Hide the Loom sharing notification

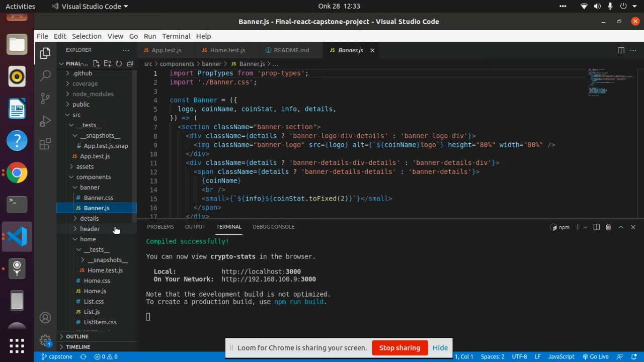[x=440, y=348]
